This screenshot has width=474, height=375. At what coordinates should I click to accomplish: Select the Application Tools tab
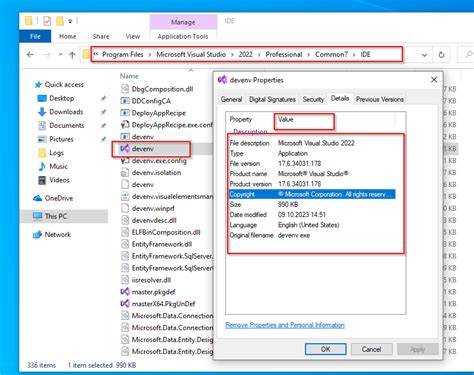pyautogui.click(x=183, y=36)
